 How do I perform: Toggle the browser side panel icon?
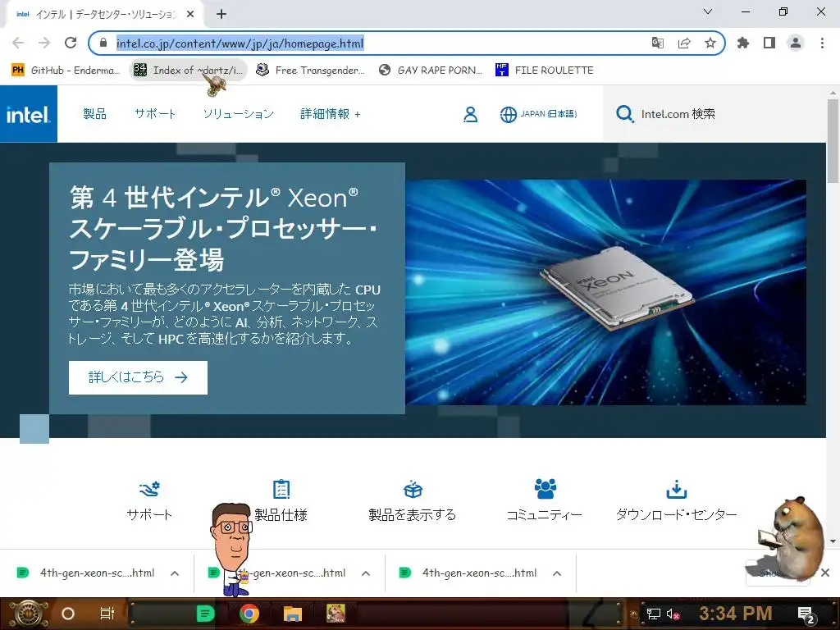point(769,43)
